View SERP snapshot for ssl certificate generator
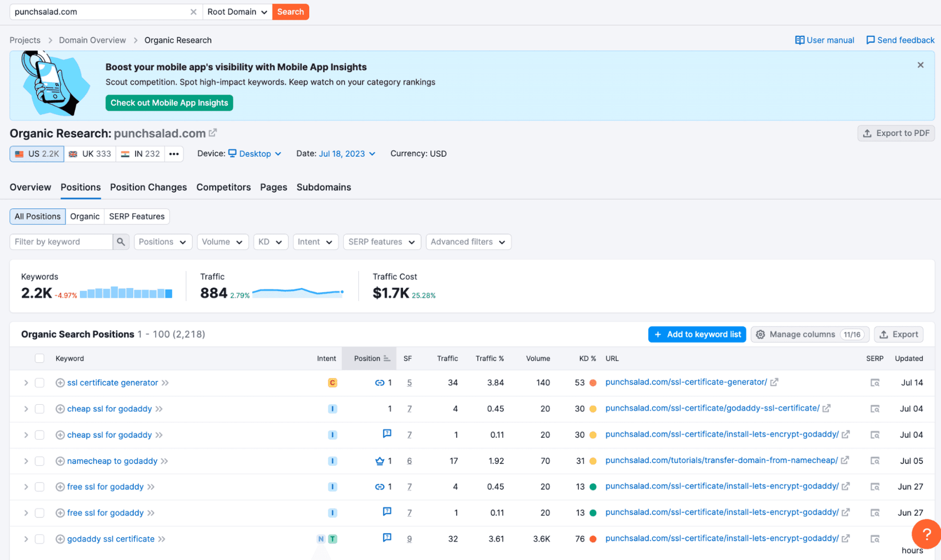Screen dimensions: 941x560 (x=875, y=383)
